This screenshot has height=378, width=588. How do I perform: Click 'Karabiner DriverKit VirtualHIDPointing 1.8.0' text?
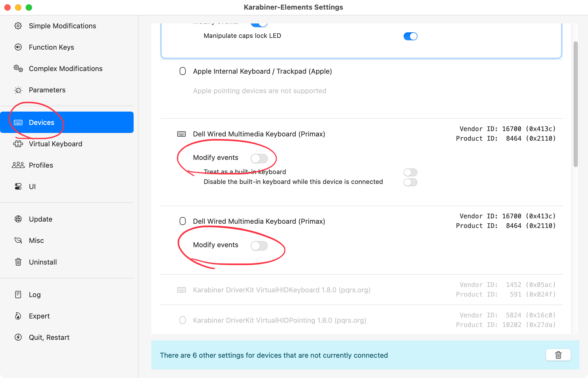pyautogui.click(x=280, y=320)
